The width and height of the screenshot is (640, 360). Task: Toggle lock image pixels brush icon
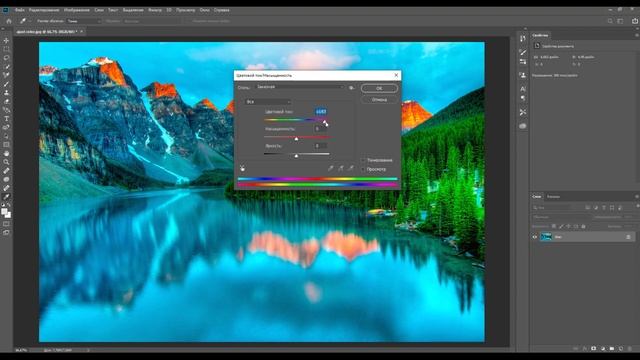click(561, 226)
